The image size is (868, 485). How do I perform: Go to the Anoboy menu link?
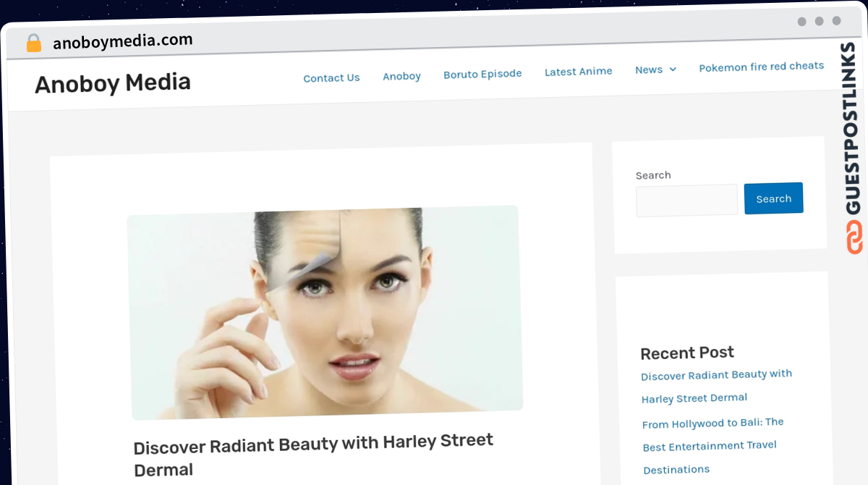[x=401, y=75]
